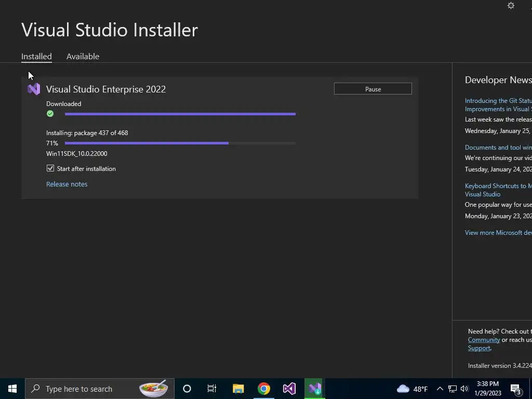
Task: Show hidden system tray icons
Action: (x=440, y=389)
